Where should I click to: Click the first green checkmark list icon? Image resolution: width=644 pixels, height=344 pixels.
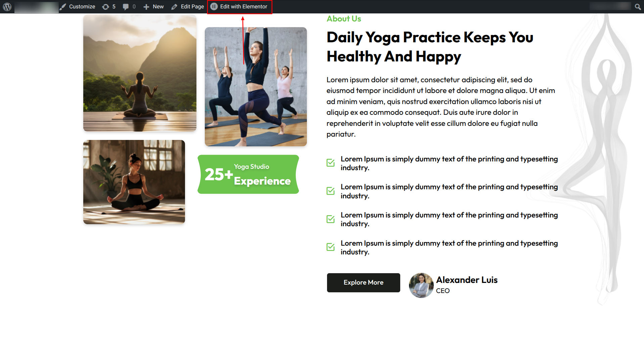tap(331, 163)
